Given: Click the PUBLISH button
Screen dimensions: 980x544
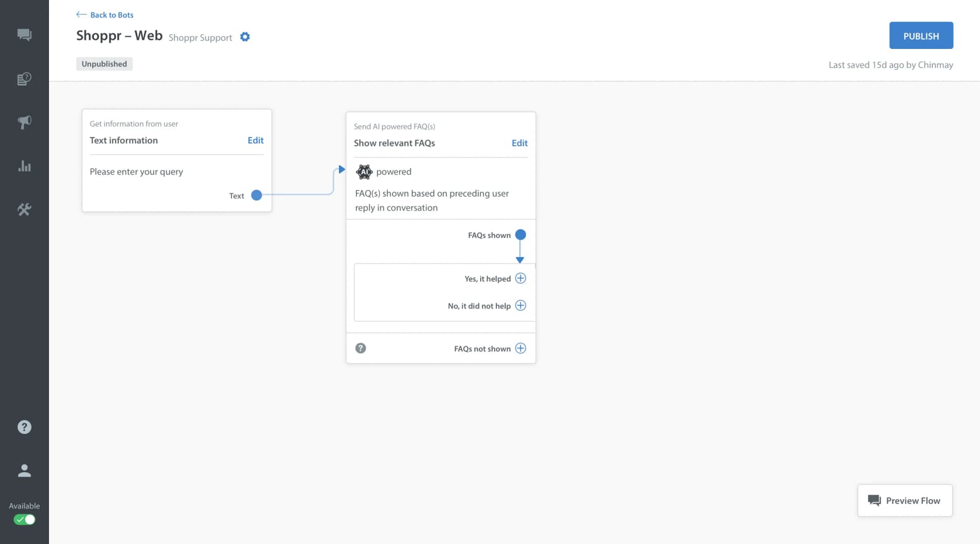Looking at the screenshot, I should (921, 36).
